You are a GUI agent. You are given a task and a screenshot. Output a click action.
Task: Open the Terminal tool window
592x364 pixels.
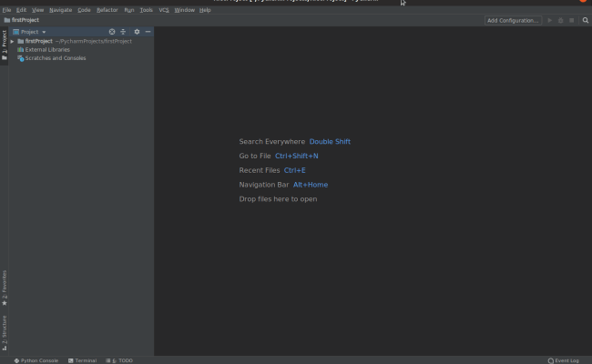pyautogui.click(x=82, y=360)
